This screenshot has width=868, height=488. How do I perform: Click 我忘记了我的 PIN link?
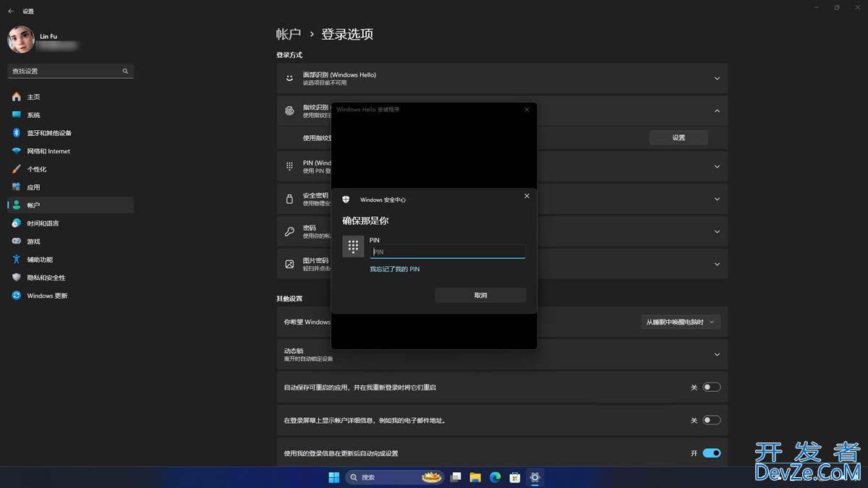(395, 269)
